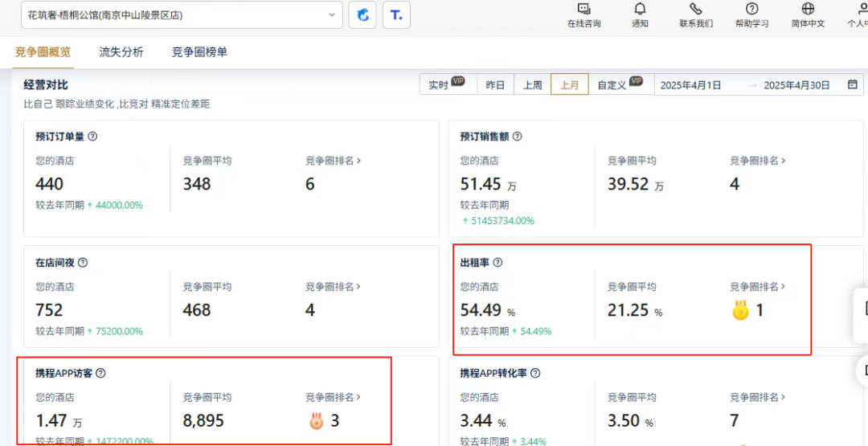The width and height of the screenshot is (868, 446).
Task: Click the start date 2025年4月1日 field
Action: [x=690, y=85]
